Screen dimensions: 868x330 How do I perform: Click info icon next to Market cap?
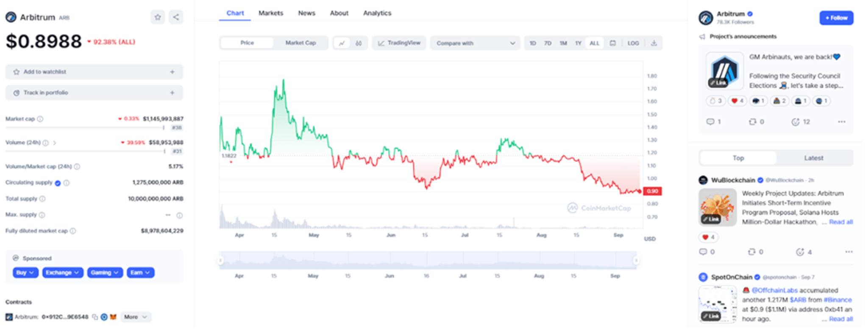[x=40, y=119]
